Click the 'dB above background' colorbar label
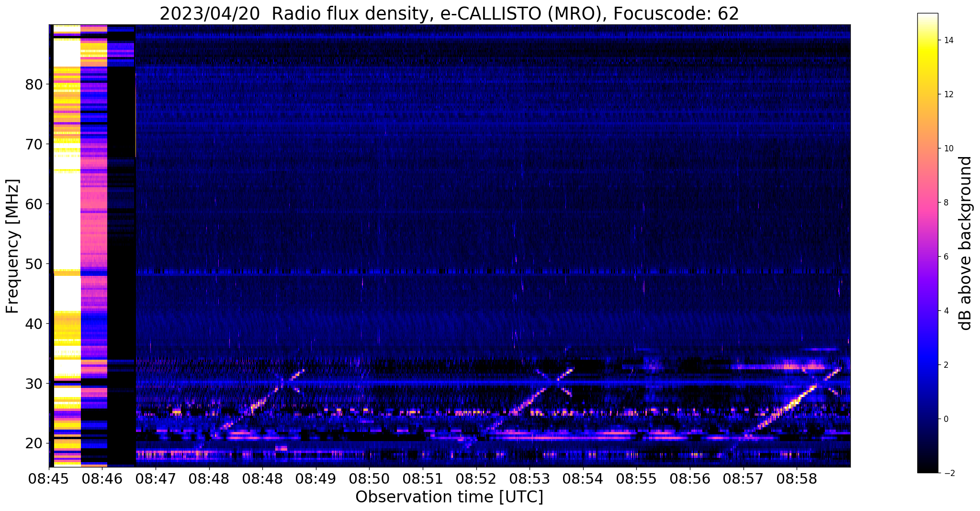This screenshot has width=980, height=511. (x=966, y=243)
